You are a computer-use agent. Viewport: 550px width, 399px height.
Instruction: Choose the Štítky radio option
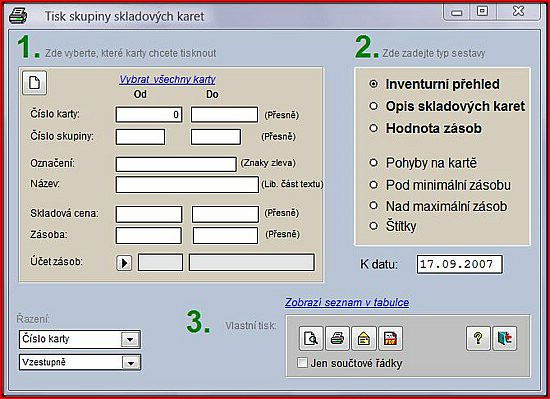coord(374,226)
